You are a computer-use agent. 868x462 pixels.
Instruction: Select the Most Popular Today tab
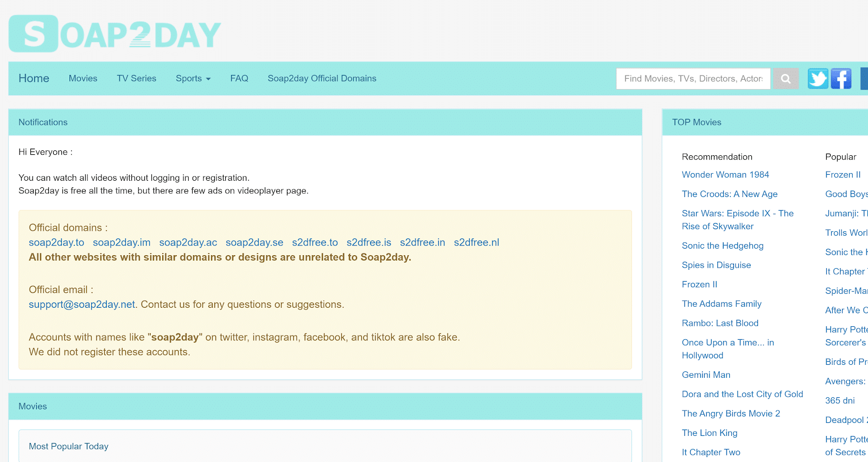point(68,446)
